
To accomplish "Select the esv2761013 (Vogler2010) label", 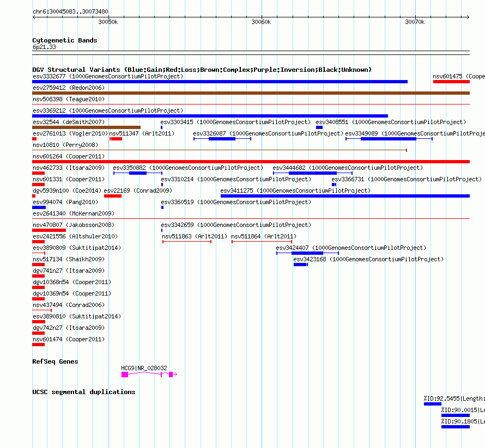I will (70, 133).
